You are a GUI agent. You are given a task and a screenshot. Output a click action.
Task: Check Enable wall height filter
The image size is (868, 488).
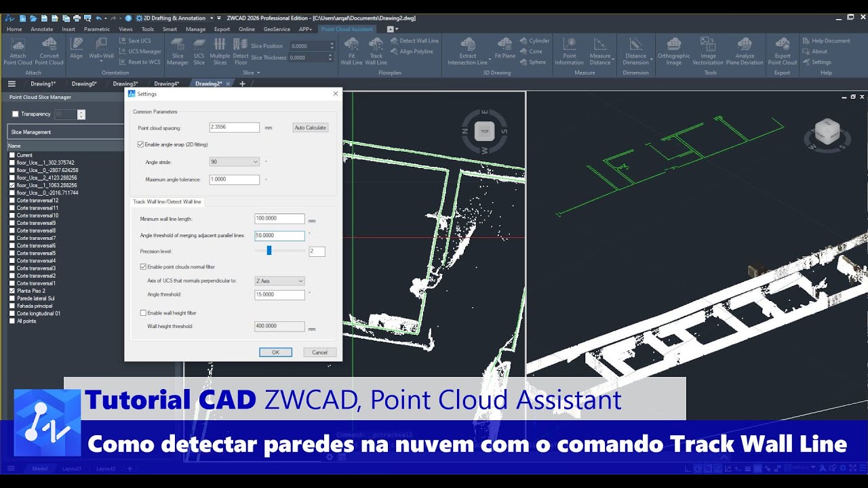tap(143, 312)
